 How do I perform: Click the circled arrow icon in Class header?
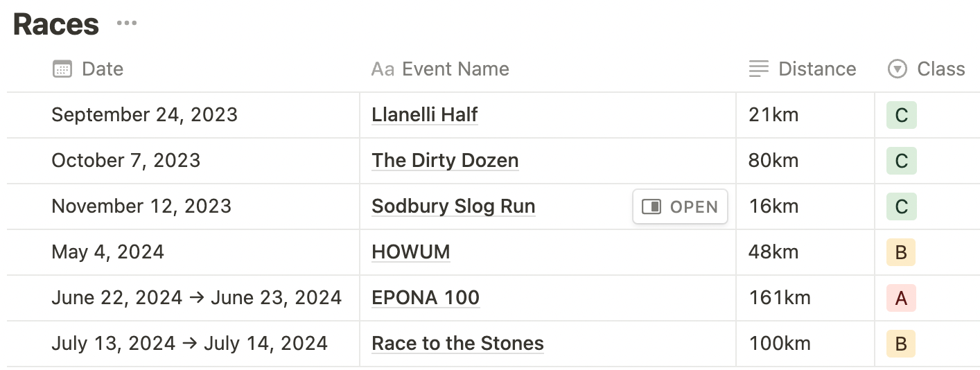(898, 69)
